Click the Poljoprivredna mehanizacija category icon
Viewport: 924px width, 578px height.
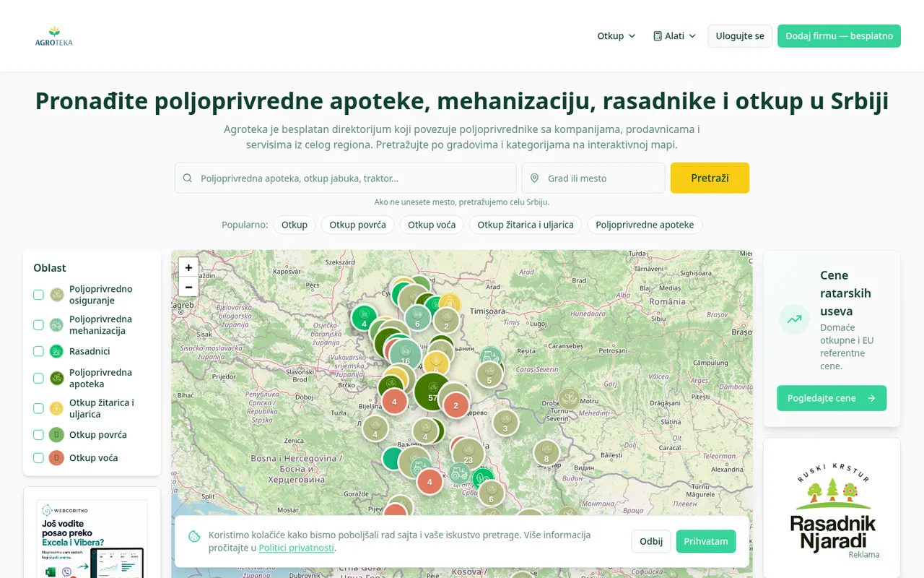(x=57, y=325)
